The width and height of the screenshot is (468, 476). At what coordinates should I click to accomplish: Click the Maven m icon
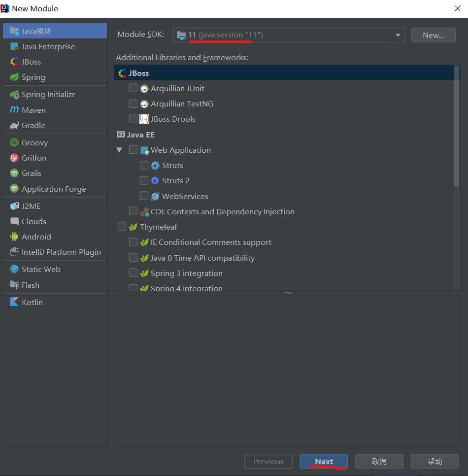[14, 109]
